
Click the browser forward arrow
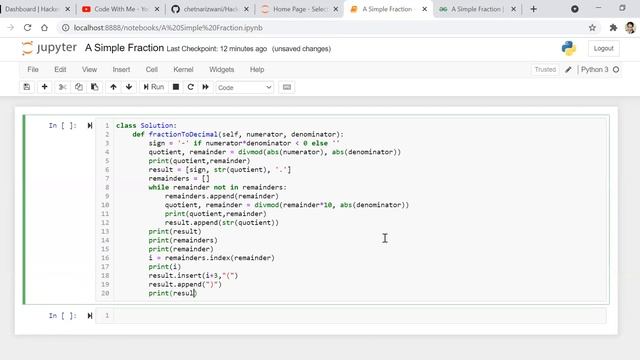point(11,27)
